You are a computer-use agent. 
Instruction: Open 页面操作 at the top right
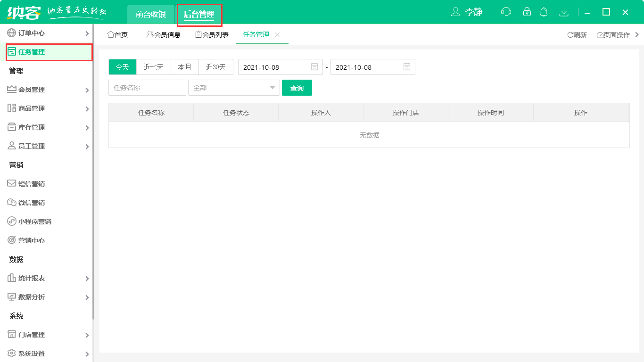coord(613,34)
